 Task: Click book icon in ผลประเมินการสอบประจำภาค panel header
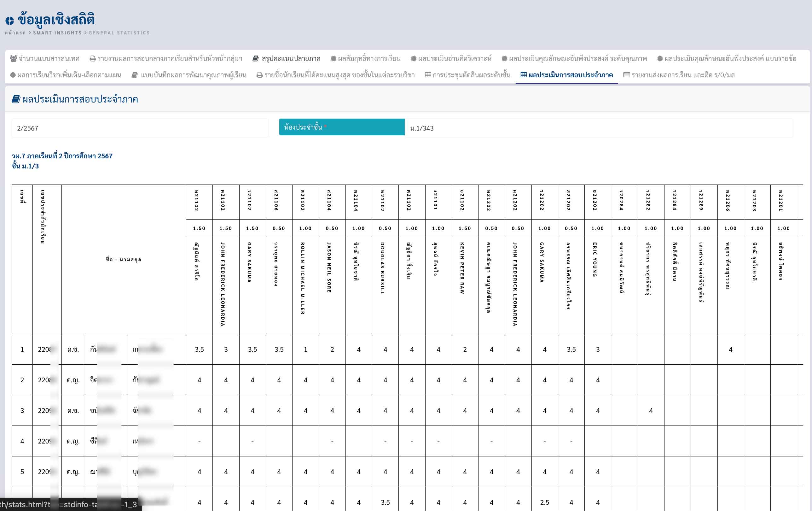pyautogui.click(x=16, y=99)
